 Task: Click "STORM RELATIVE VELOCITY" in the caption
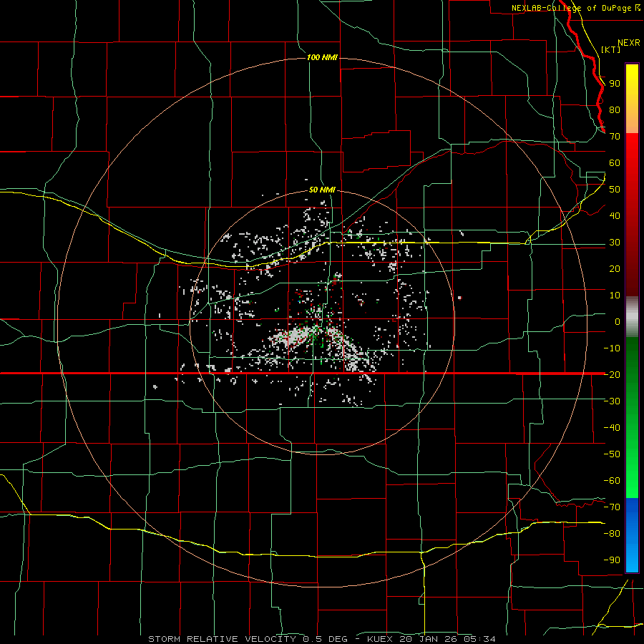pyautogui.click(x=222, y=639)
